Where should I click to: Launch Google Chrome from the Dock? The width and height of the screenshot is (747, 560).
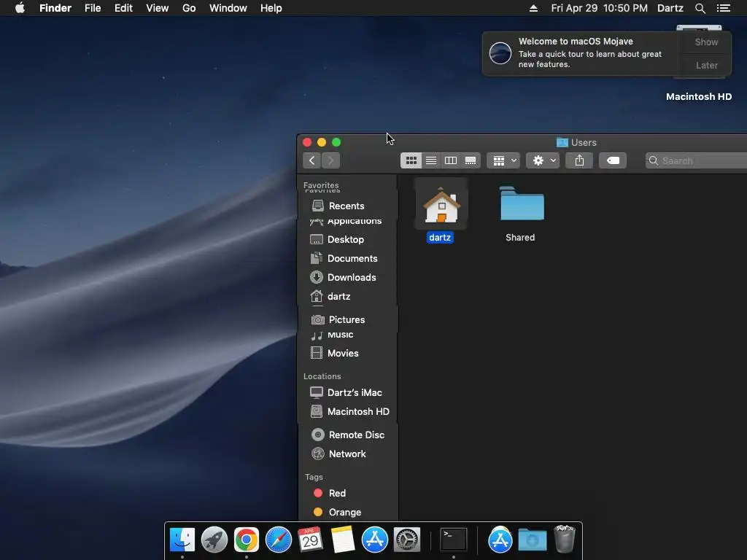[x=247, y=540]
